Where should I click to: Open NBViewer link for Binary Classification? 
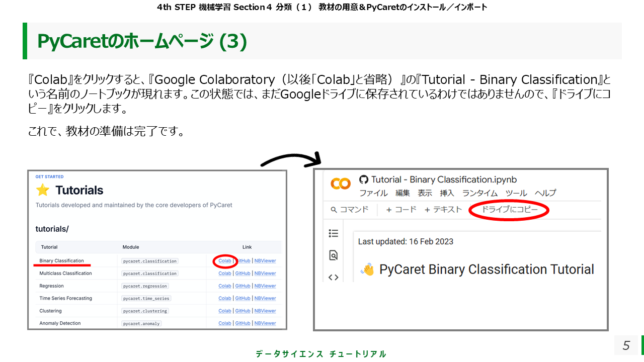(265, 261)
